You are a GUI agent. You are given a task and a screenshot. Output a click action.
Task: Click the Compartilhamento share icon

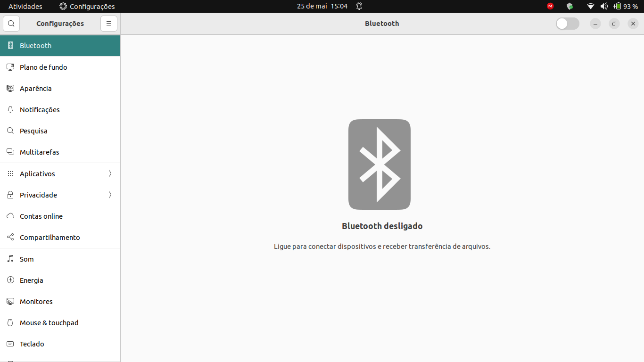click(x=10, y=237)
